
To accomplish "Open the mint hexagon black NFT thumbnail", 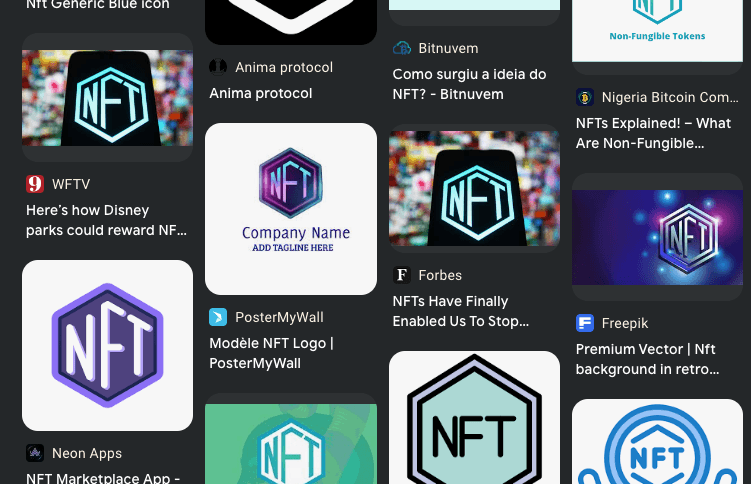I will [x=474, y=417].
